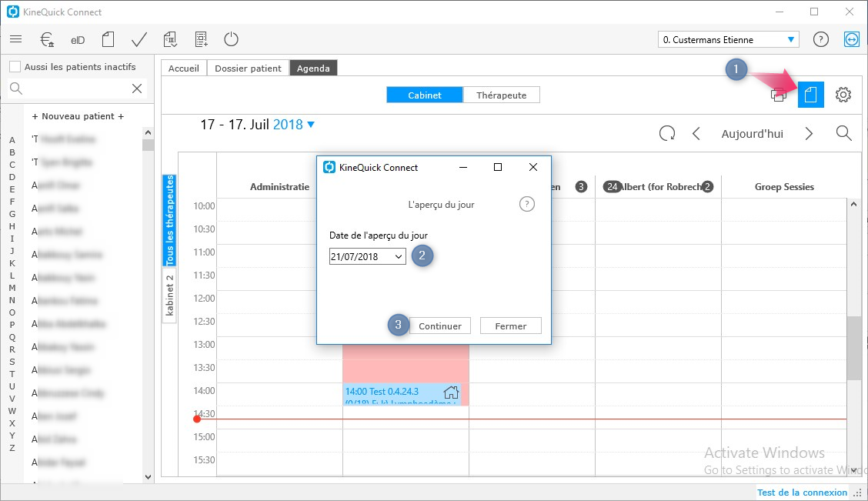Viewport: 868px width, 501px height.
Task: Jump to letter K in patient index
Action: coord(12,263)
